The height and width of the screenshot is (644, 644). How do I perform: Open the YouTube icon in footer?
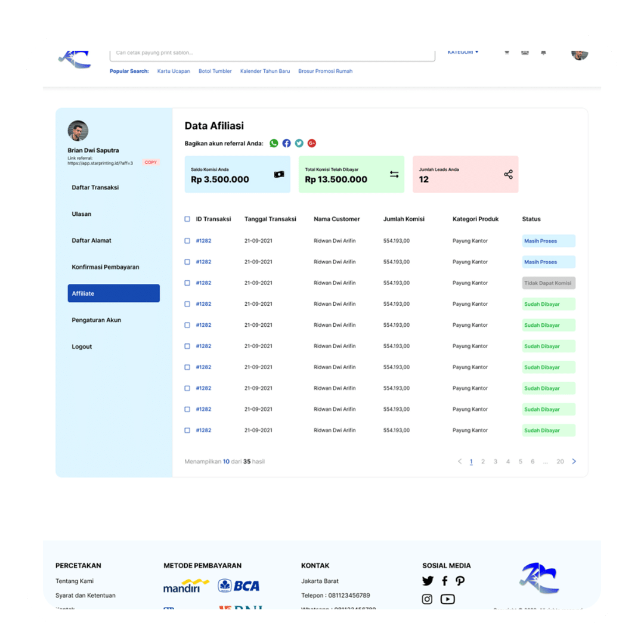point(447,599)
